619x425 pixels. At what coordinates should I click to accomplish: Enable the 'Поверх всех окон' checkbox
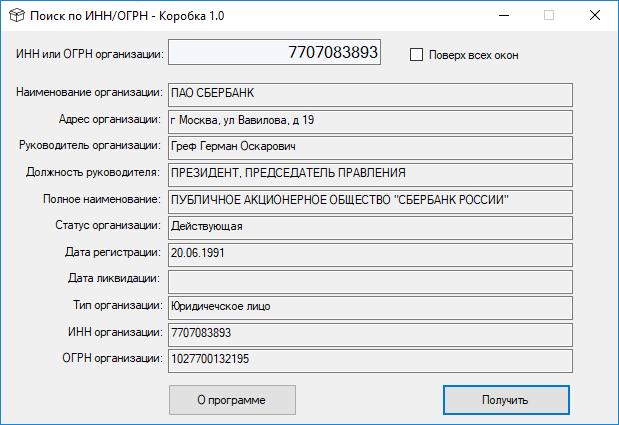[x=416, y=54]
